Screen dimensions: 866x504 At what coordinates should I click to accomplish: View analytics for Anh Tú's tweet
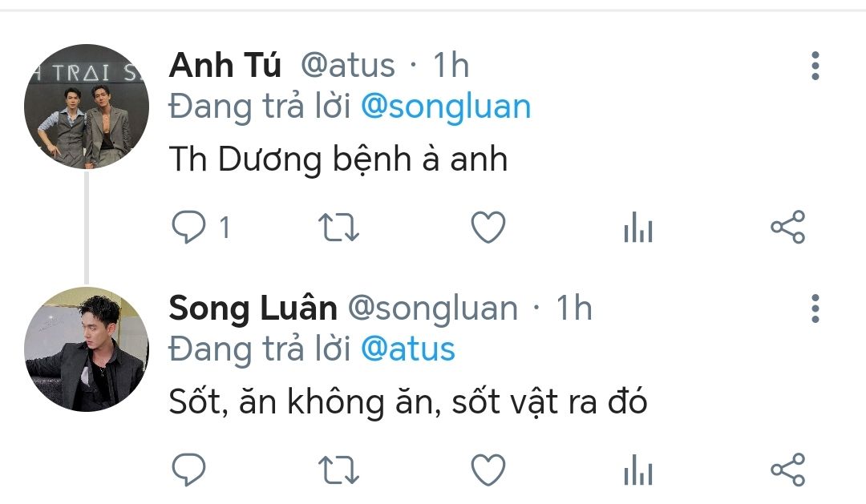[638, 230]
